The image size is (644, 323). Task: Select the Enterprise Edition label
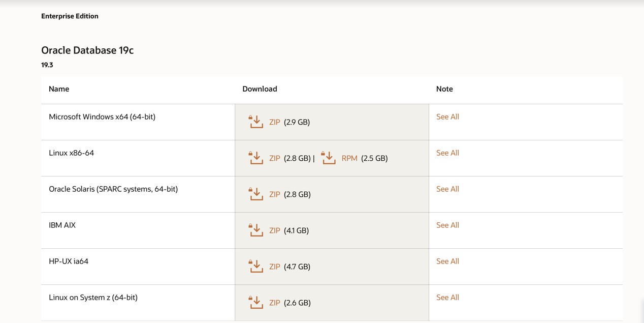tap(70, 16)
